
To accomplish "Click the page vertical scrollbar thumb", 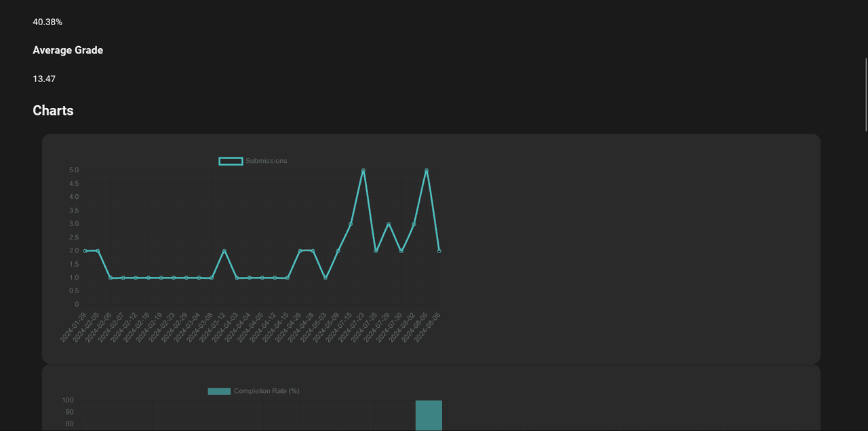I will (x=866, y=95).
